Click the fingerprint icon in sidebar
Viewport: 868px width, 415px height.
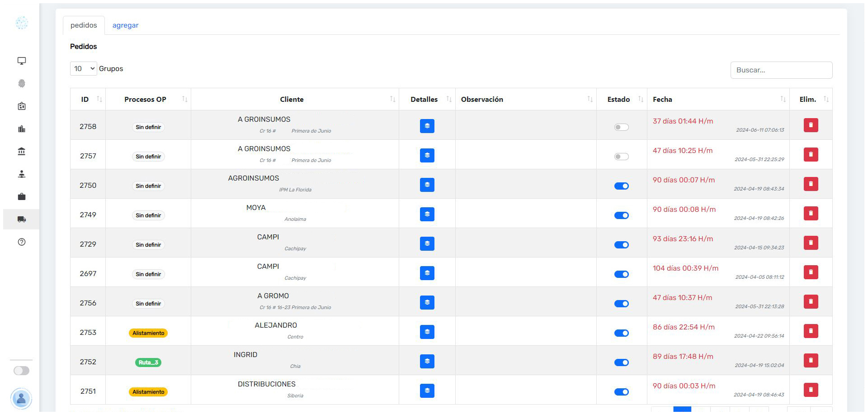click(21, 84)
